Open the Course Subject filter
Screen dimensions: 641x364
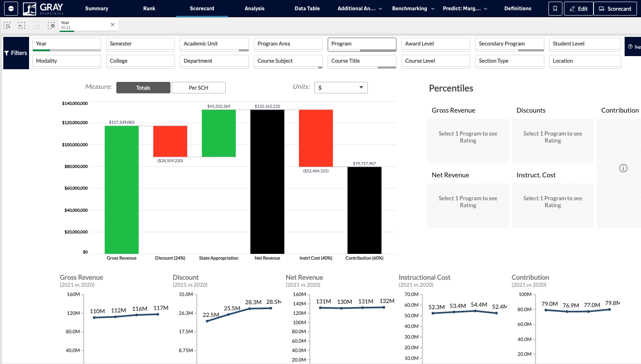pyautogui.click(x=288, y=61)
